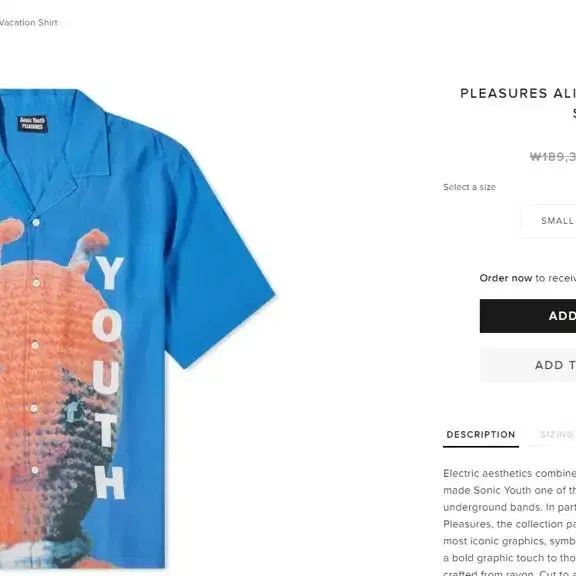Click the letter H on the shirt

coord(110,483)
